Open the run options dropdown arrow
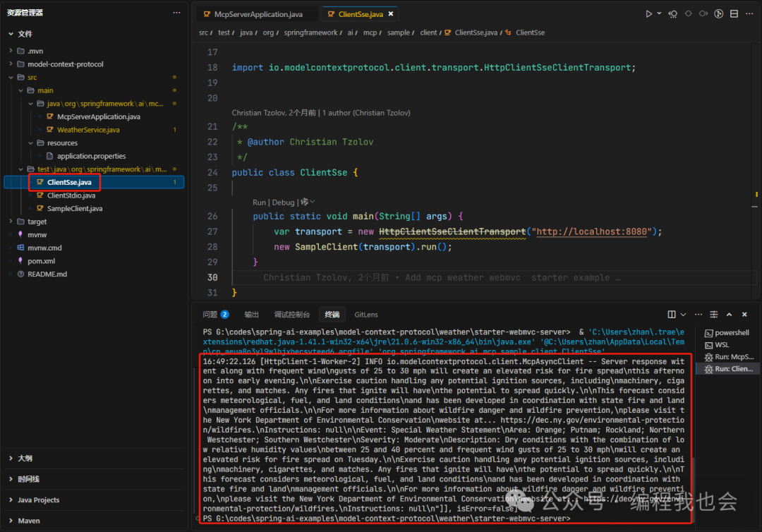The image size is (762, 532). pyautogui.click(x=659, y=14)
